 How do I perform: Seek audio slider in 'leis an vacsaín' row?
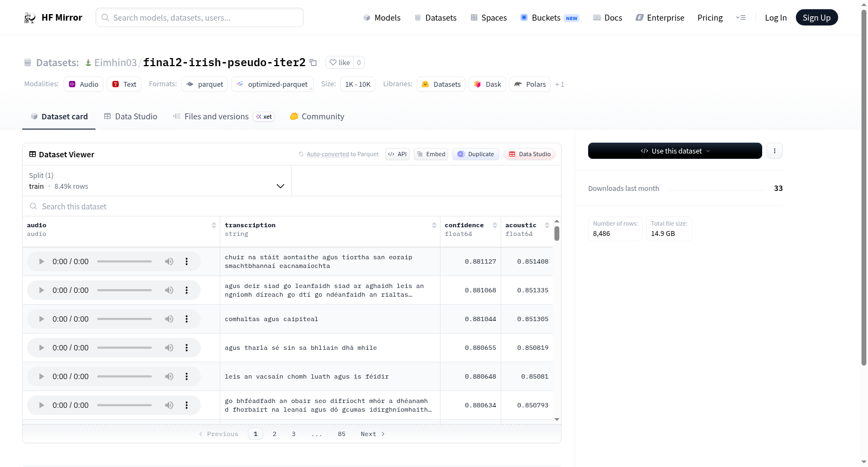pos(124,376)
